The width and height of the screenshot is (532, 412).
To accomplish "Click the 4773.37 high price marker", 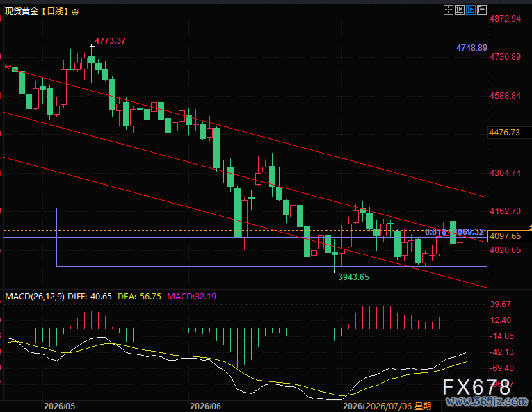I will pyautogui.click(x=110, y=41).
